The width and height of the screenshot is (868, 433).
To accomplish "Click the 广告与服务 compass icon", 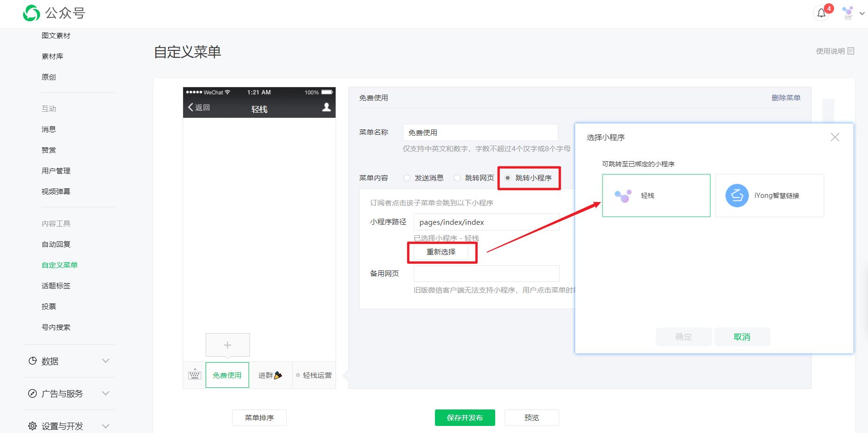I will tap(32, 393).
